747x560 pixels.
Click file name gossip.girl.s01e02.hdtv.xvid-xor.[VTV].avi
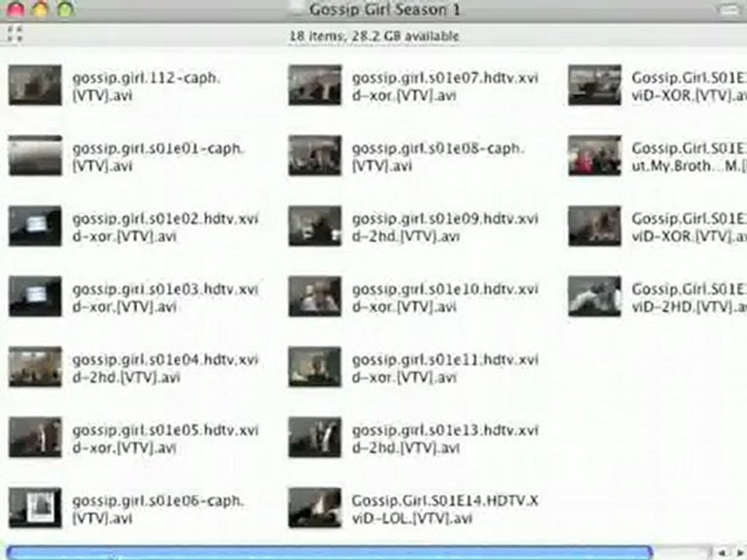click(165, 227)
